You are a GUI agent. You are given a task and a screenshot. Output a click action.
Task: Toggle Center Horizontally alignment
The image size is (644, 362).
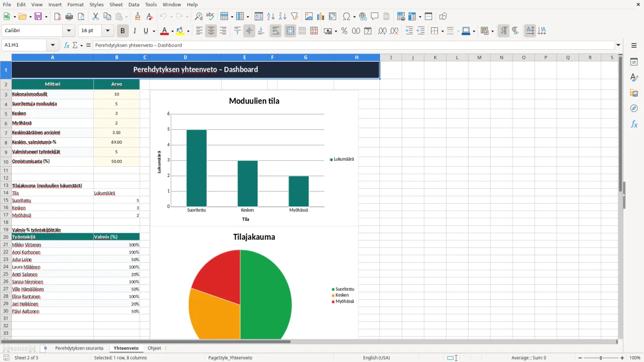click(211, 31)
